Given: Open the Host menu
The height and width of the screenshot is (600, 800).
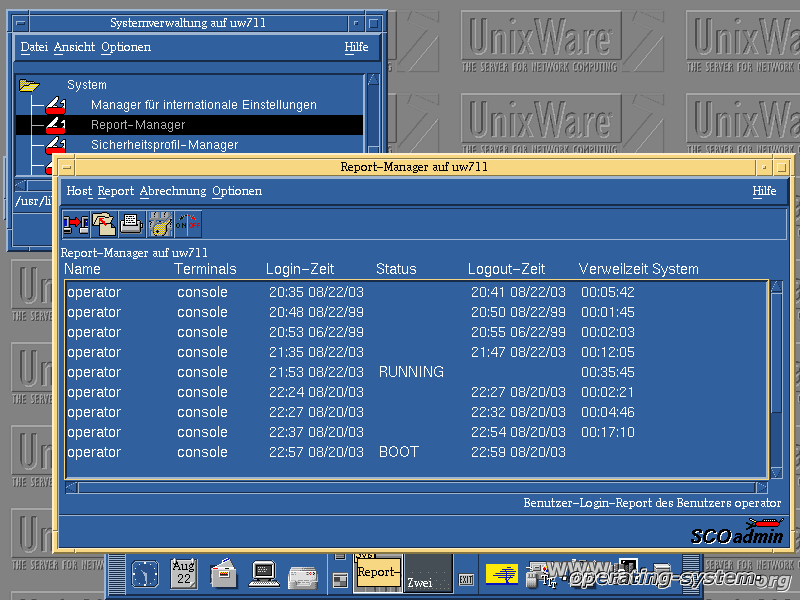Looking at the screenshot, I should point(79,191).
